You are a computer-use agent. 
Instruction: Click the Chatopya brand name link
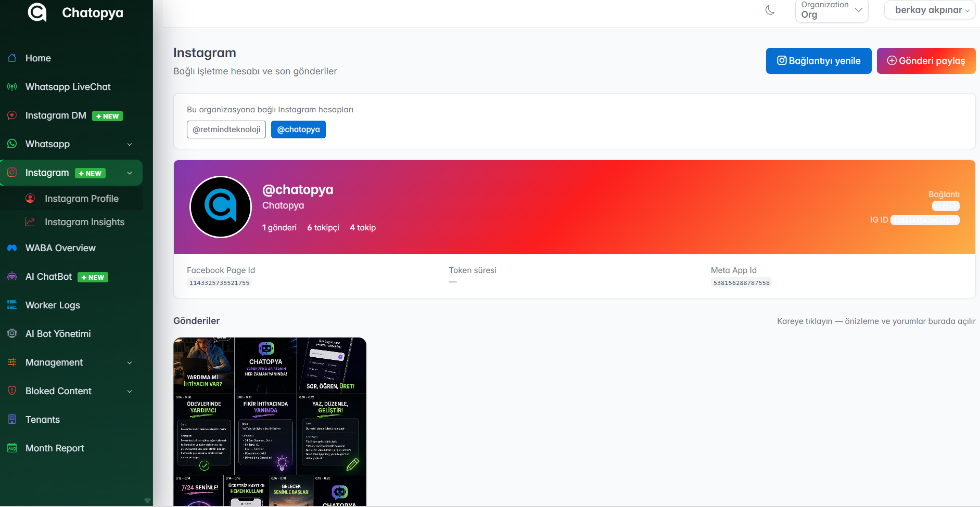(93, 12)
